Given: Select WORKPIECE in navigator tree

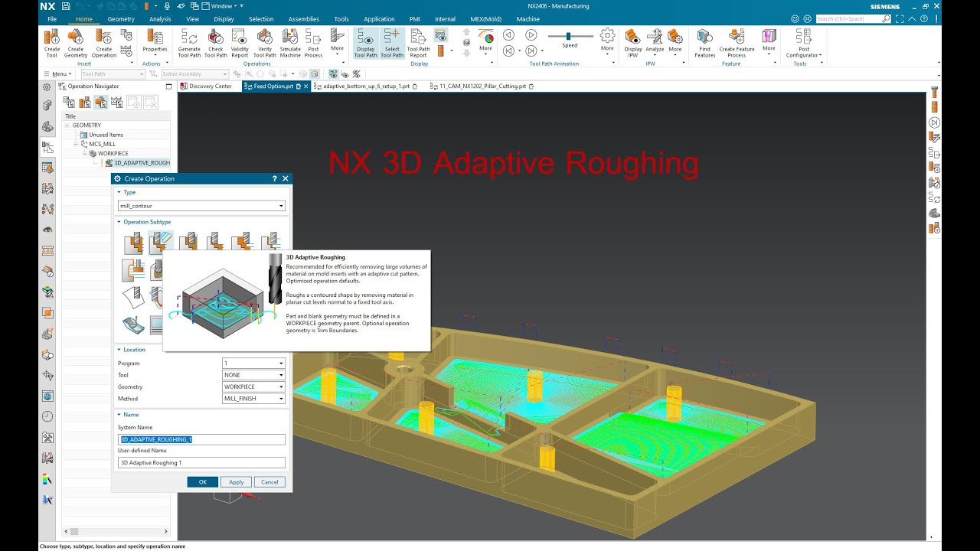Looking at the screenshot, I should [113, 153].
